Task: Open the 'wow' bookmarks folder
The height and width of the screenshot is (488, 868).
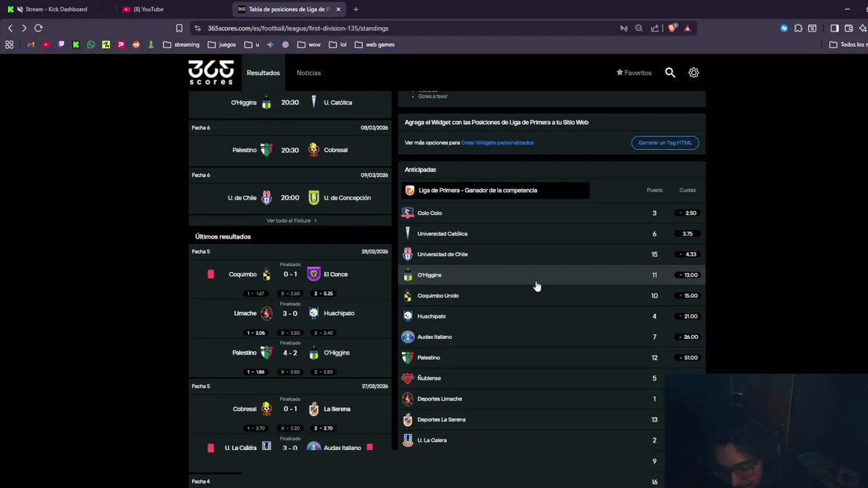Action: coord(309,45)
